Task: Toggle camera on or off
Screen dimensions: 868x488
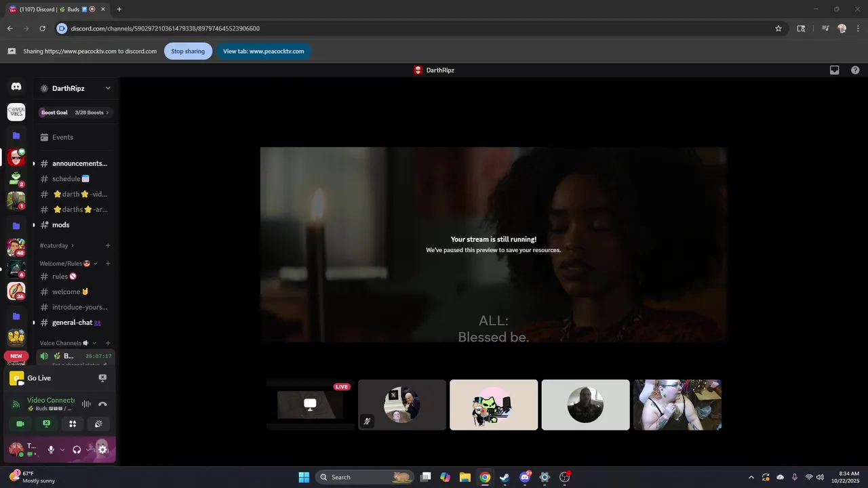Action: tap(20, 424)
